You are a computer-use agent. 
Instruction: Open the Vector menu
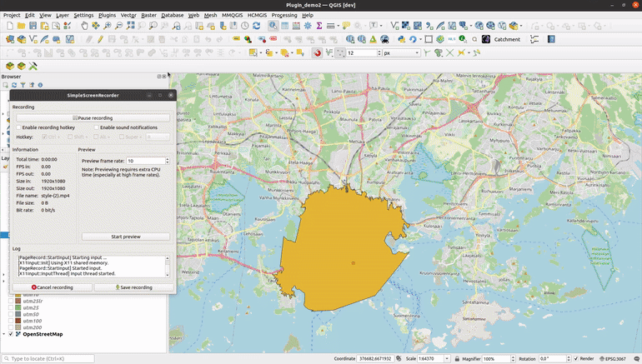tap(128, 15)
